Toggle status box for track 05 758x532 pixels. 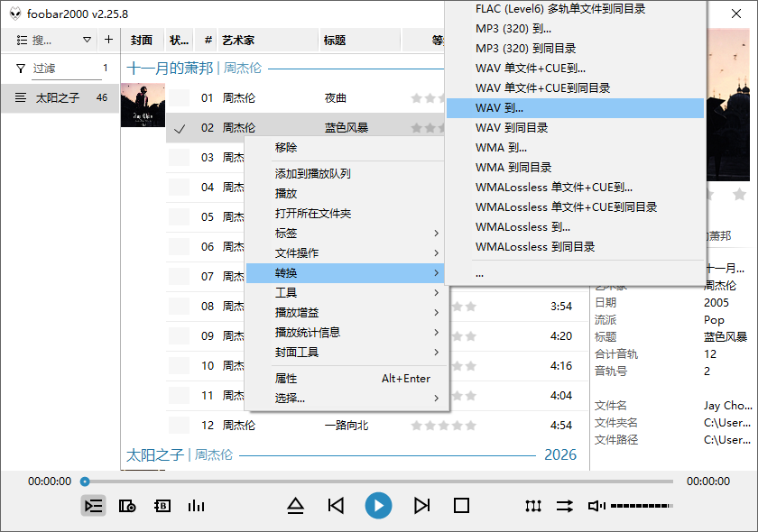pyautogui.click(x=180, y=217)
